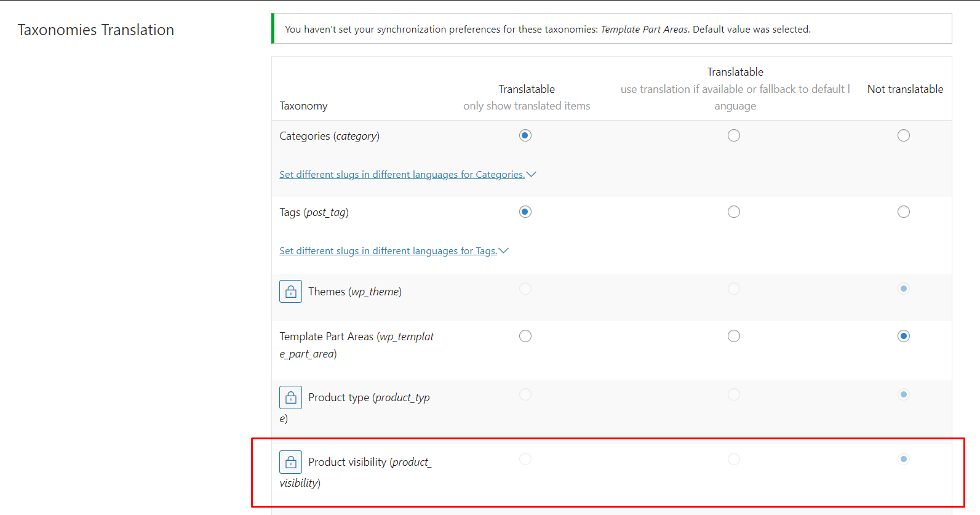Click the lock icon beside Product visibility
The image size is (980, 515).
click(x=290, y=462)
